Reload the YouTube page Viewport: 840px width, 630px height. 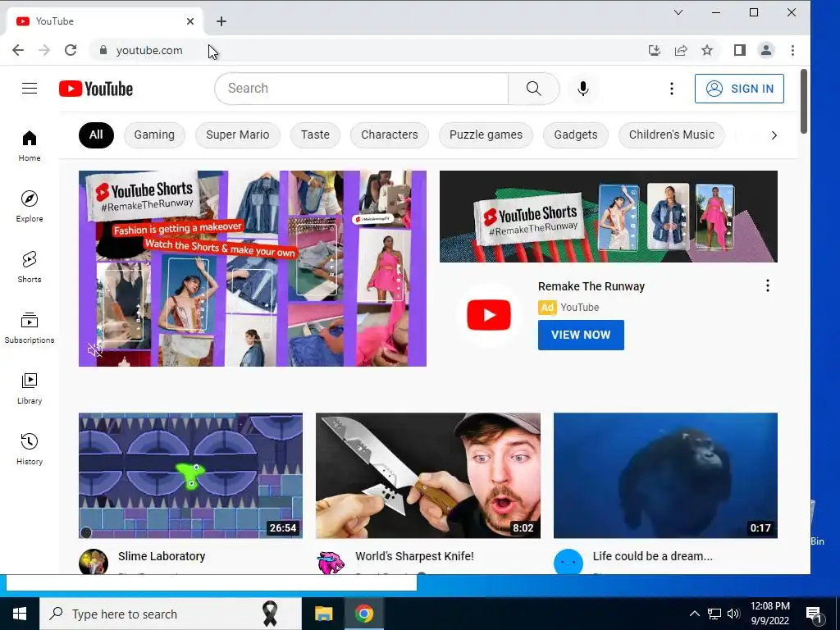coord(71,50)
